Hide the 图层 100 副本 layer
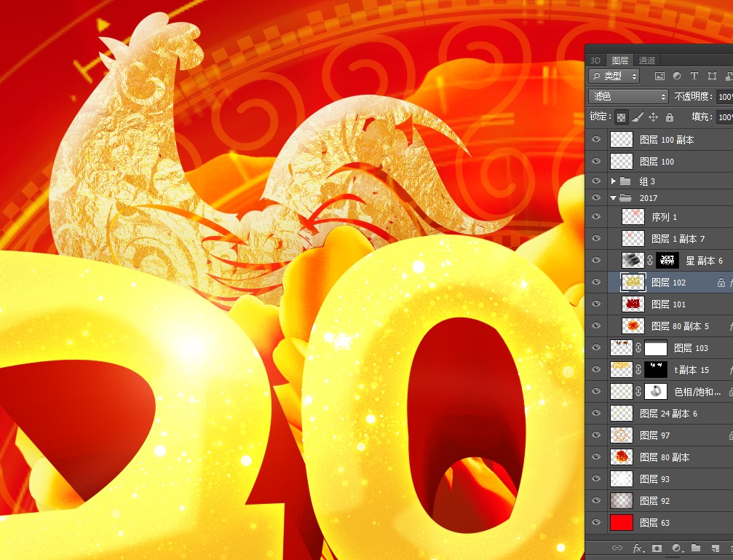The height and width of the screenshot is (560, 733). point(596,139)
